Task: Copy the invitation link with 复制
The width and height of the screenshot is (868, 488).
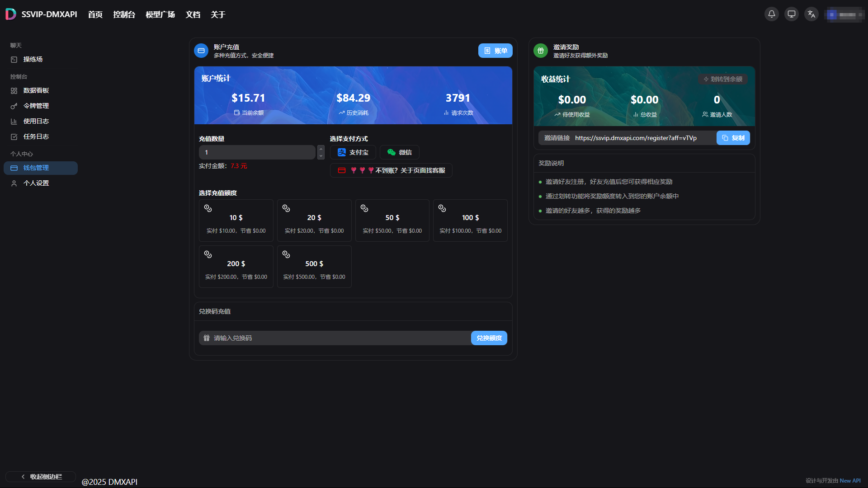Action: click(733, 138)
